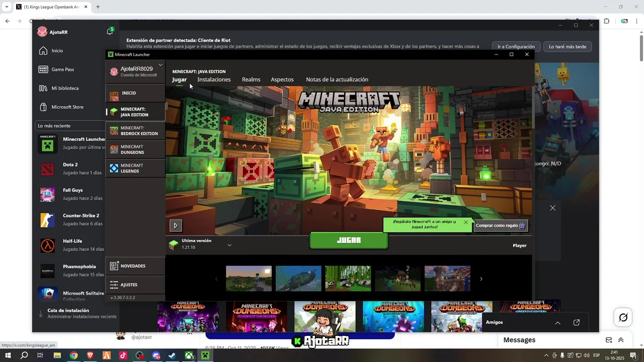Click the next news arrow

(481, 279)
